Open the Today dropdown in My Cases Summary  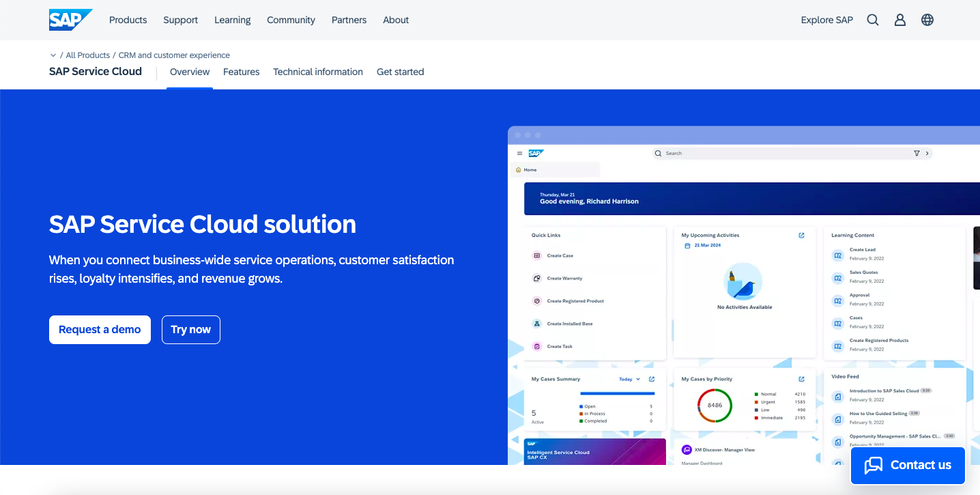pyautogui.click(x=630, y=379)
